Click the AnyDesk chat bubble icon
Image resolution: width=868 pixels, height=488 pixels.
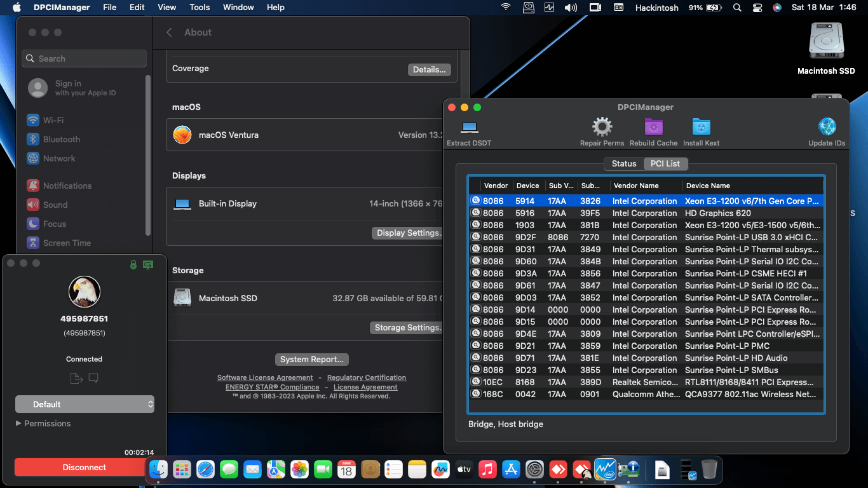[x=93, y=379]
